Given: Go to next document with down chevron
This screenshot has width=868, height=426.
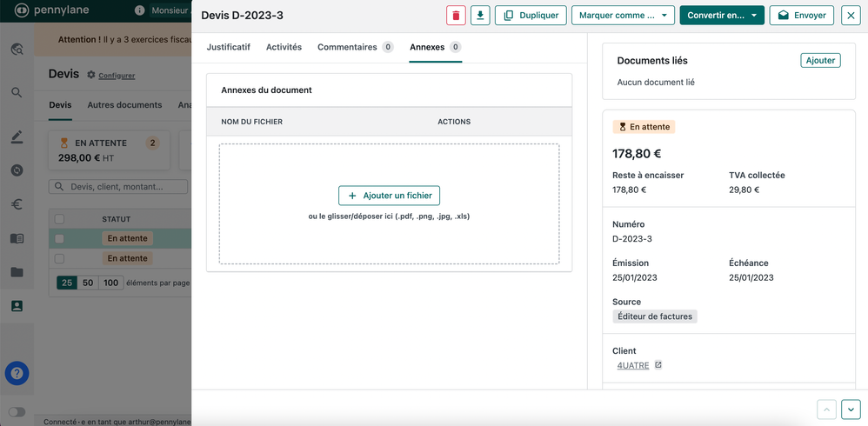Looking at the screenshot, I should click(851, 409).
